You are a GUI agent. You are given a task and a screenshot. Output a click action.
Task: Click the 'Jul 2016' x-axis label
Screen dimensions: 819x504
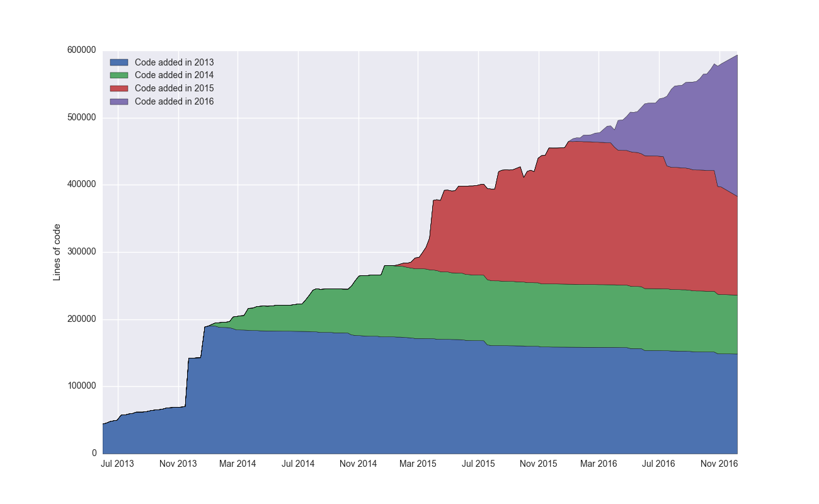click(658, 464)
